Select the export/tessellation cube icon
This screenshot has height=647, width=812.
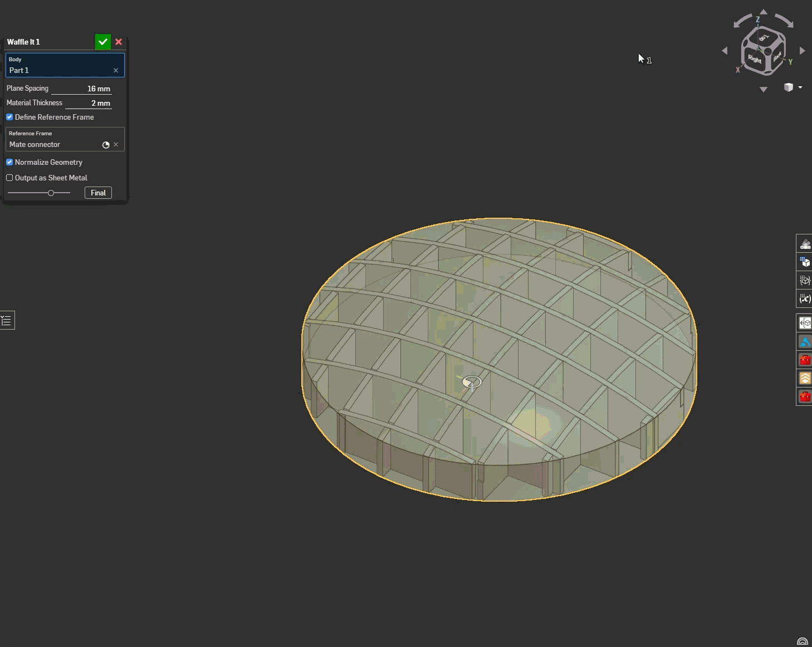(805, 262)
